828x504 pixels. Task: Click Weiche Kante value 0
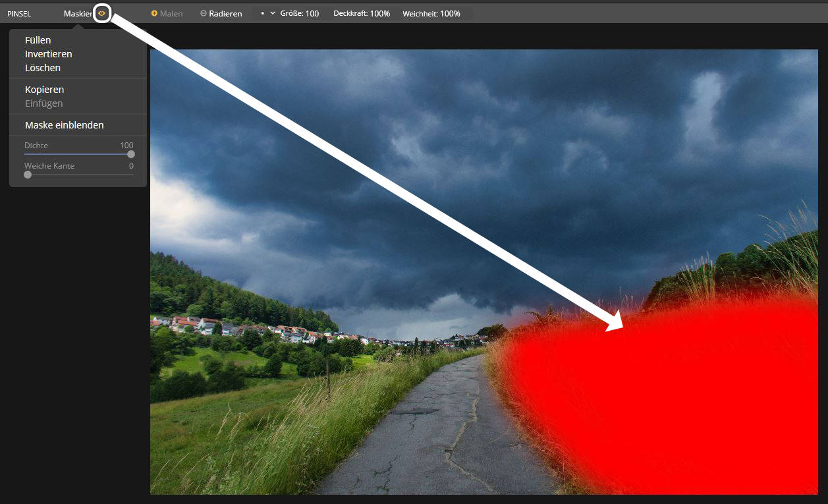click(x=131, y=166)
